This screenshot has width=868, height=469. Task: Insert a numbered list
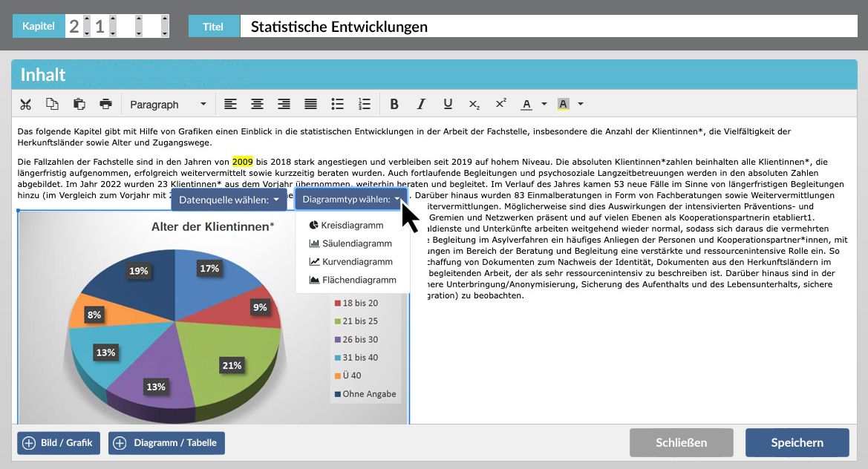364,105
